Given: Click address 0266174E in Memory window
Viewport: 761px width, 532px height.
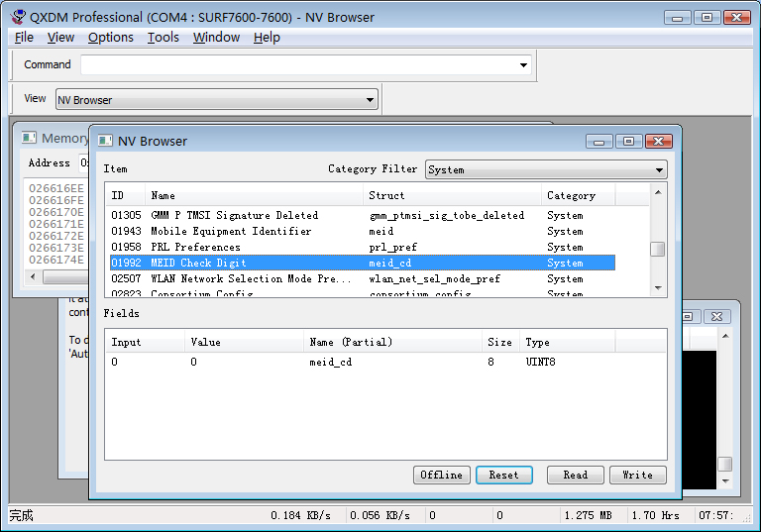Looking at the screenshot, I should coord(55,260).
